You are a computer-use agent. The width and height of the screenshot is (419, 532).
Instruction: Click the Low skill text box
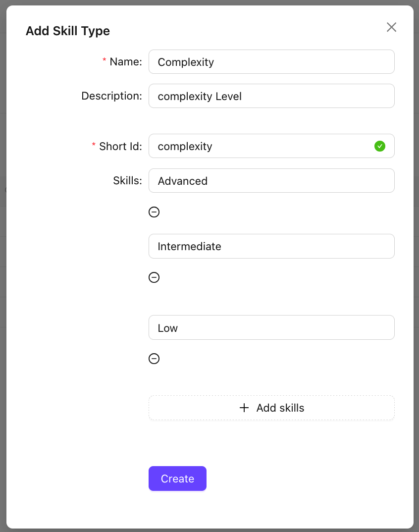point(271,327)
